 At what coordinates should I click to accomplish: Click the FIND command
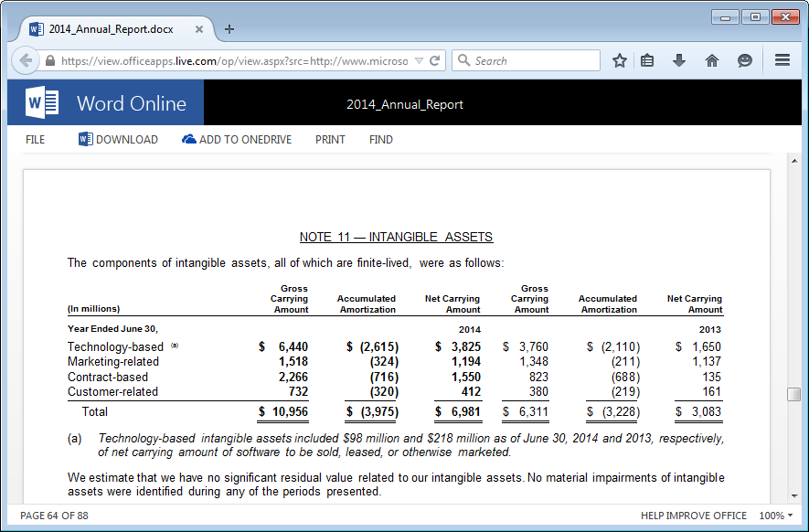tap(381, 140)
